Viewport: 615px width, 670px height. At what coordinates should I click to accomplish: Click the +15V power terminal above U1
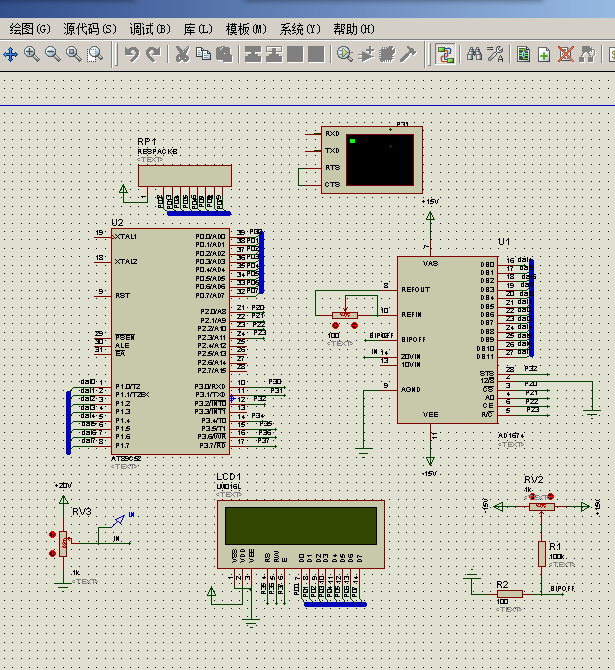(x=430, y=217)
